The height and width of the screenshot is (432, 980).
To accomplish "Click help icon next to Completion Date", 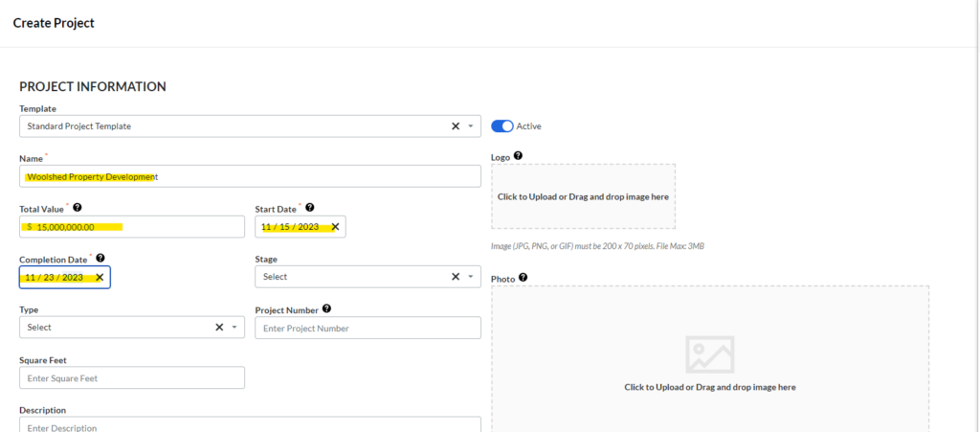I will click(100, 258).
